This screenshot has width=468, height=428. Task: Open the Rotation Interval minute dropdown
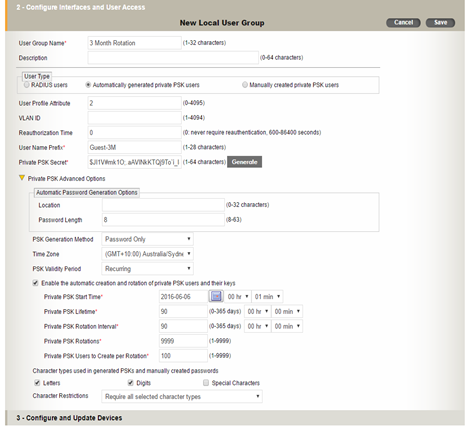tap(287, 326)
